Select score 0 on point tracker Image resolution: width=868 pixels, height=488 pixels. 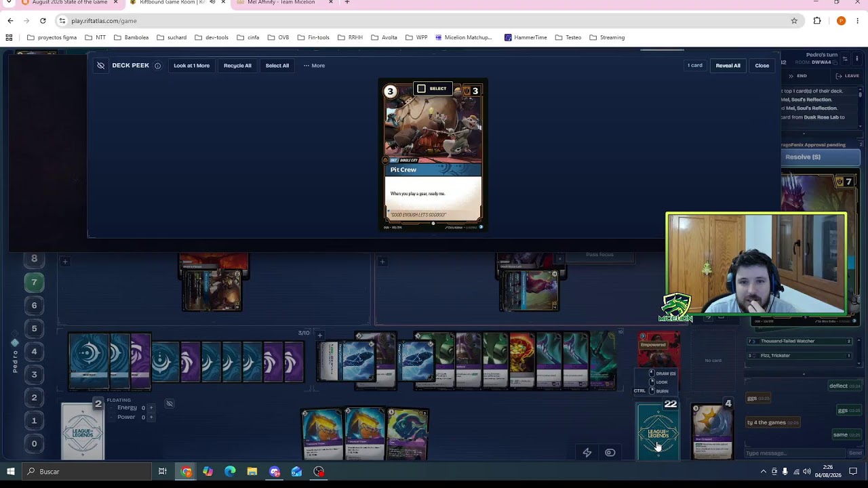click(34, 444)
